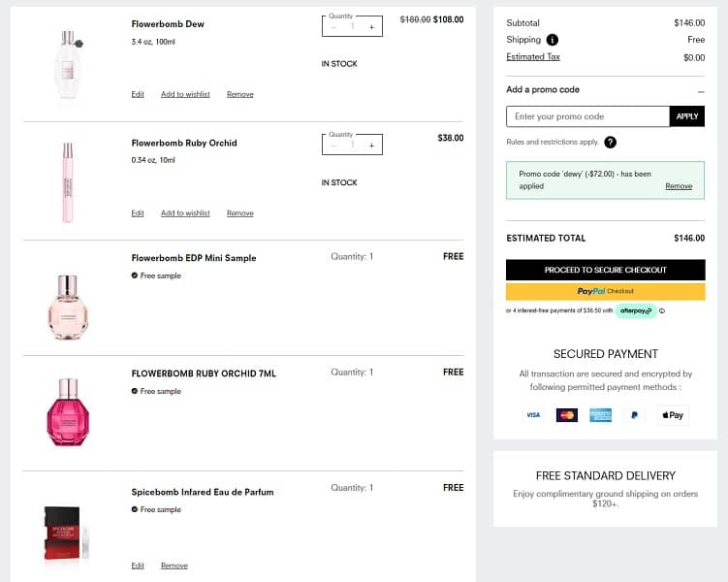Increase Flowerbomb Ruby Orchid quantity with plus

[x=371, y=145]
